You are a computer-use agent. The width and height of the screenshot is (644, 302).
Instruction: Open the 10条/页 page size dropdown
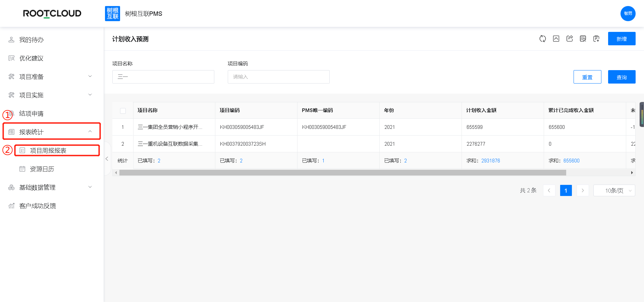pos(614,191)
